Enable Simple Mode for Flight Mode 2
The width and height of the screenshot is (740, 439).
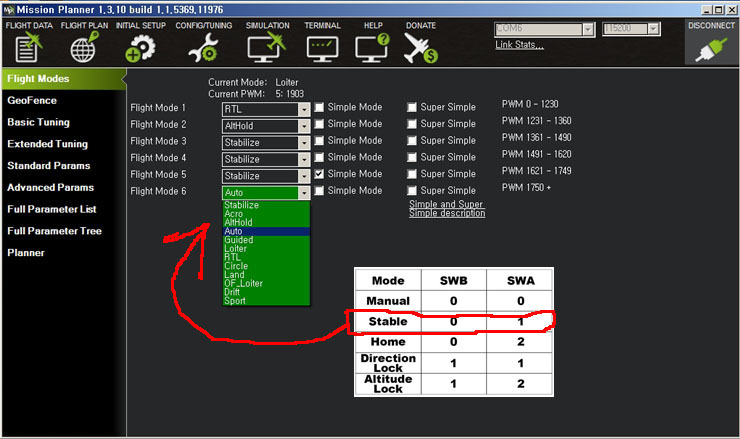(x=320, y=124)
